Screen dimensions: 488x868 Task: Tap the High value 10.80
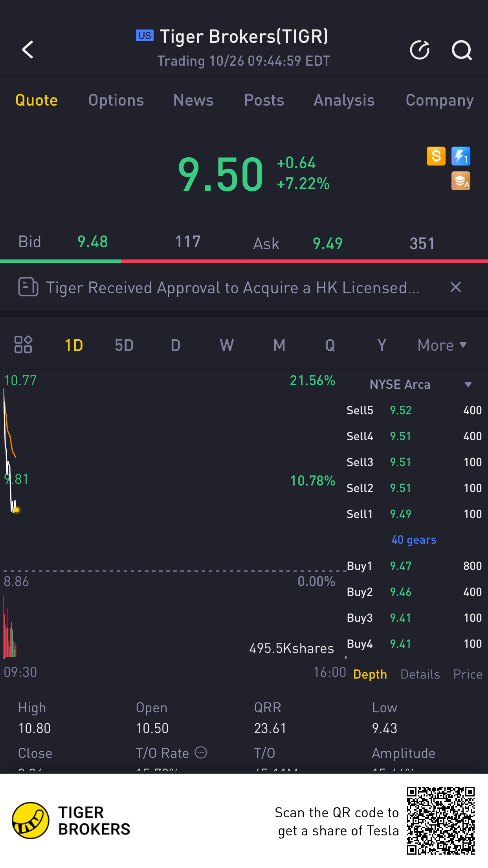[35, 728]
